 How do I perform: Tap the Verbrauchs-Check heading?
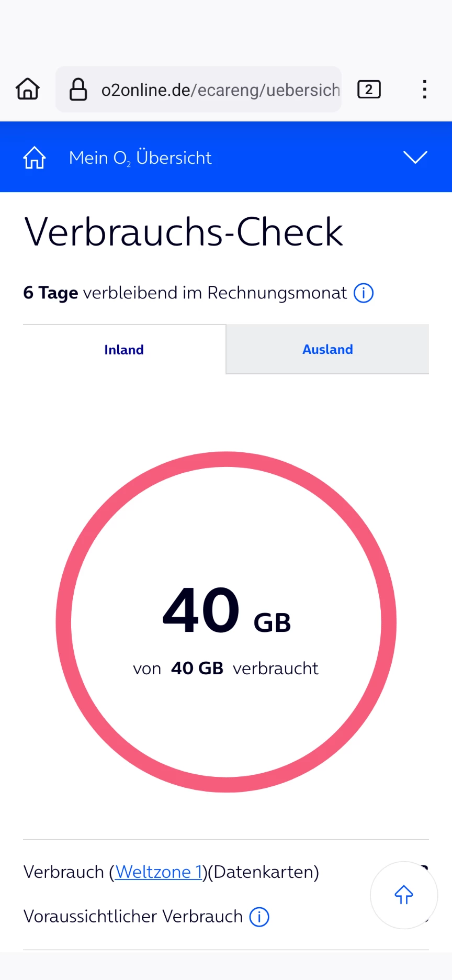click(184, 232)
